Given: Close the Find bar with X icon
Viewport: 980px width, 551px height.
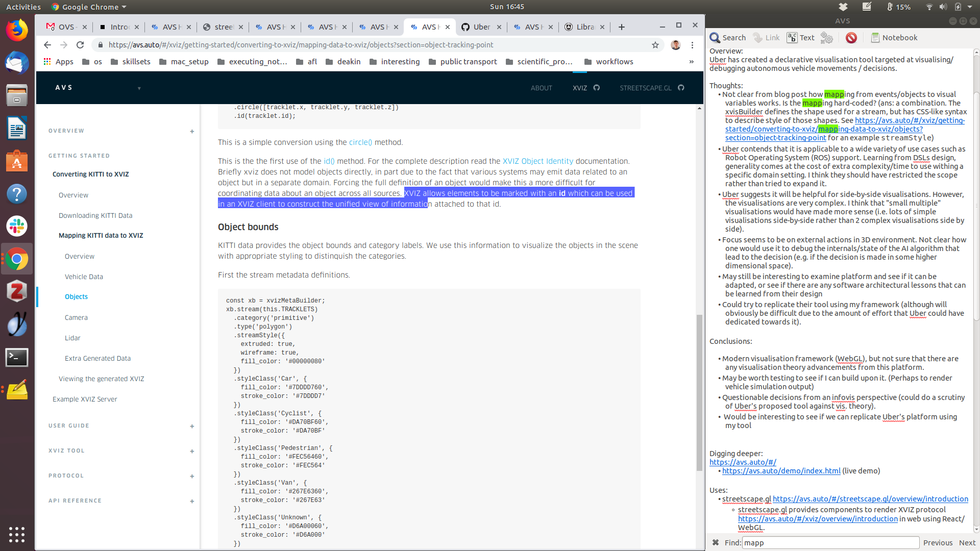Looking at the screenshot, I should (716, 542).
